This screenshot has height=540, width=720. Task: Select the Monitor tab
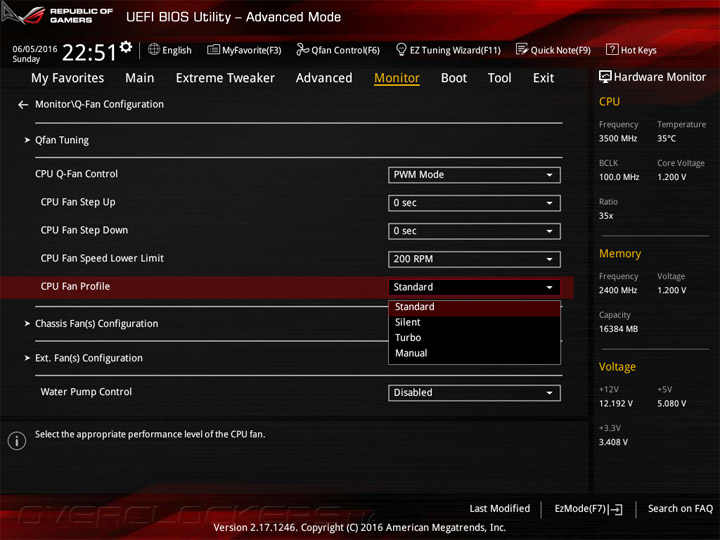click(397, 78)
